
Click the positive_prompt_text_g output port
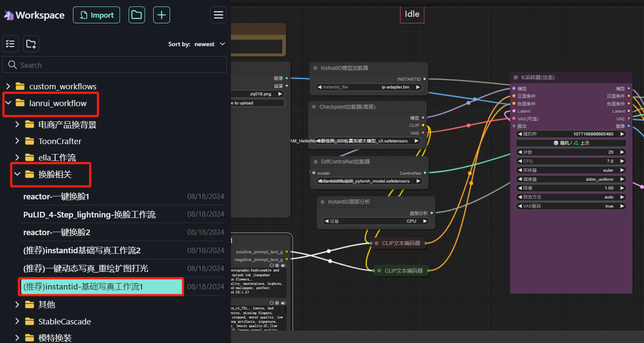click(287, 252)
